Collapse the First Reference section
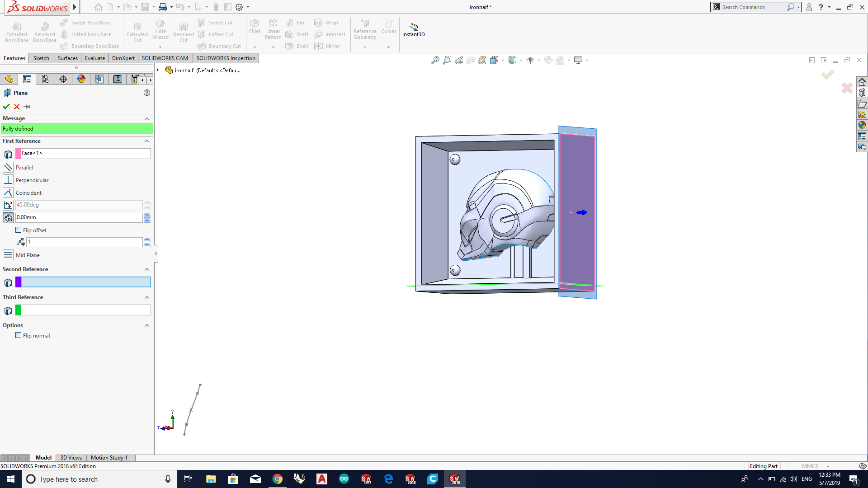The image size is (868, 488). tap(147, 141)
